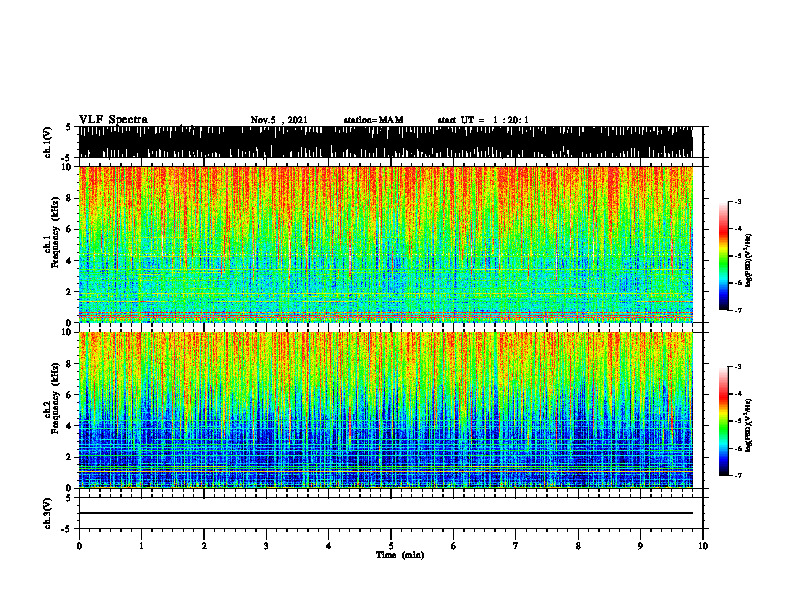Click the "-7" label on ch.2 color bar
The width and height of the screenshot is (792, 612).
coord(737,476)
